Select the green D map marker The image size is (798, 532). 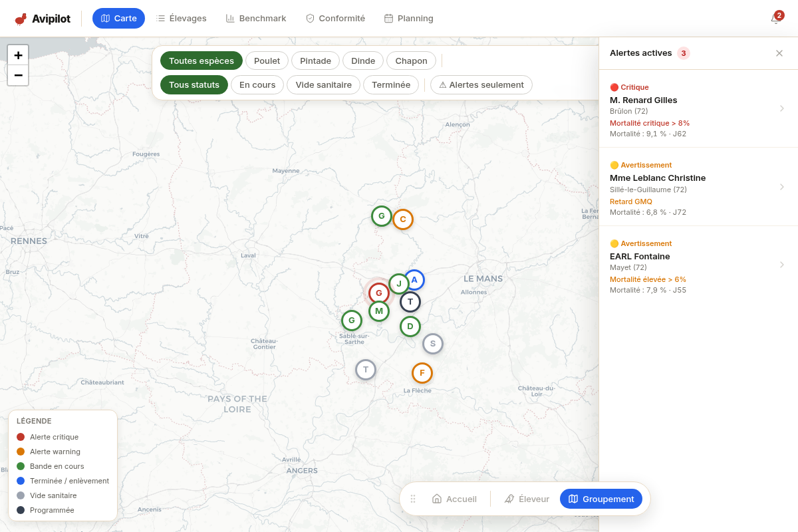(x=410, y=326)
